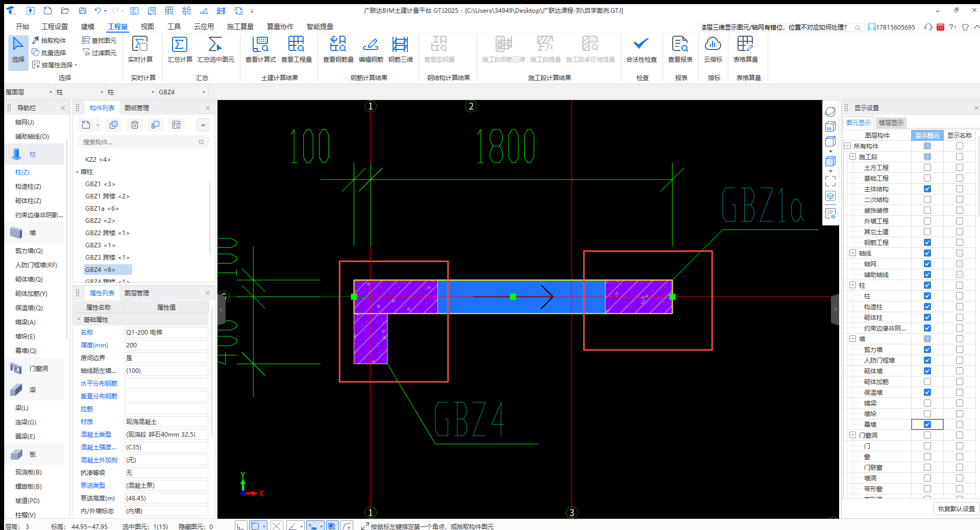The image size is (980, 530).
Task: Click 拾取构件 tool
Action: pyautogui.click(x=49, y=40)
